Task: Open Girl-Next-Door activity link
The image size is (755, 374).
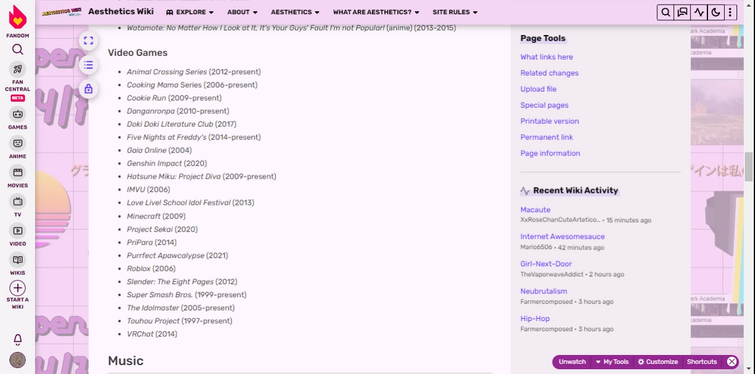Action: pos(546,264)
